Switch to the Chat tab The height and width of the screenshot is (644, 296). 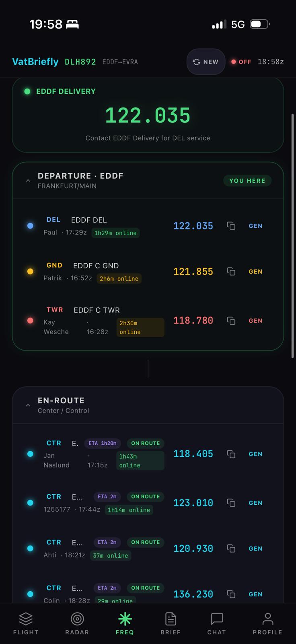(216, 623)
